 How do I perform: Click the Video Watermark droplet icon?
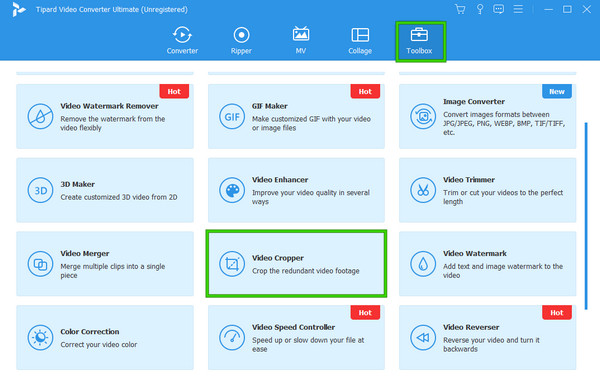click(423, 264)
